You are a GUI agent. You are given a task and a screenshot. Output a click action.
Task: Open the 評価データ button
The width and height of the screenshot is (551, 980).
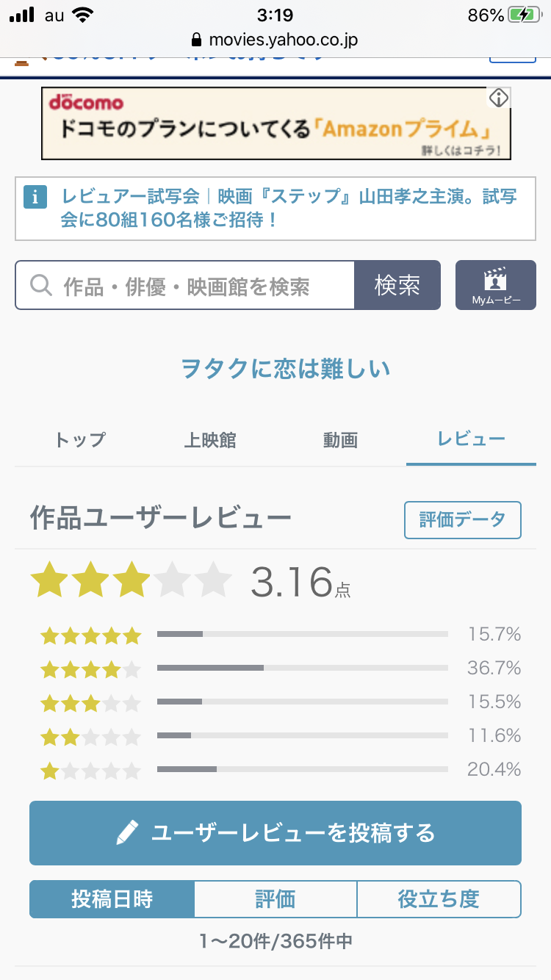[x=462, y=520]
